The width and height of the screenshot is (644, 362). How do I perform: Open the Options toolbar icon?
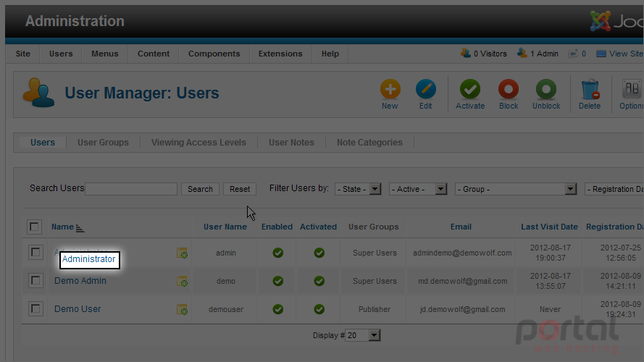(632, 89)
